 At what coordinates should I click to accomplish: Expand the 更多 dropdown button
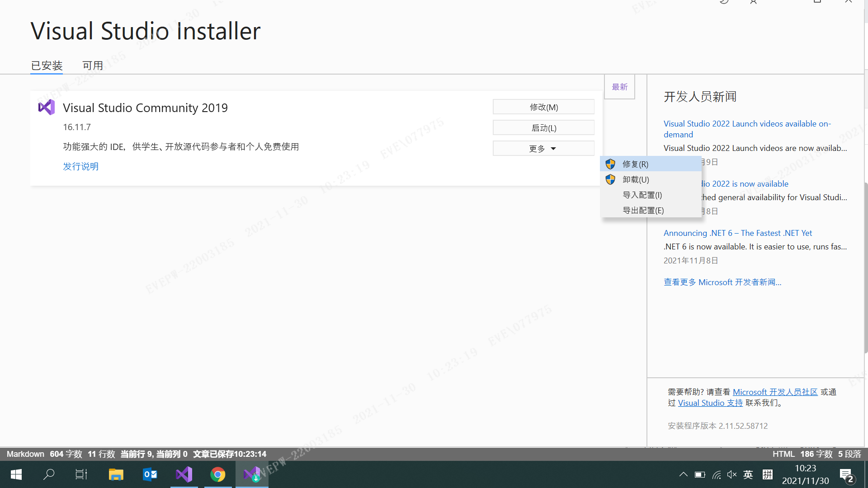[x=543, y=149]
